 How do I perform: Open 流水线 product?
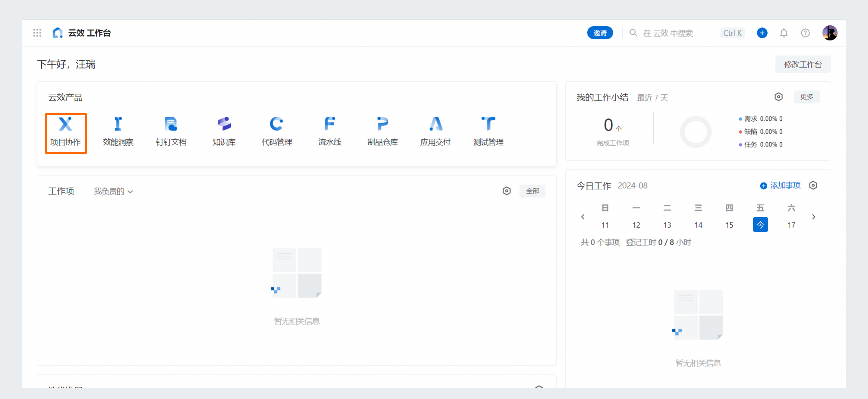point(329,132)
